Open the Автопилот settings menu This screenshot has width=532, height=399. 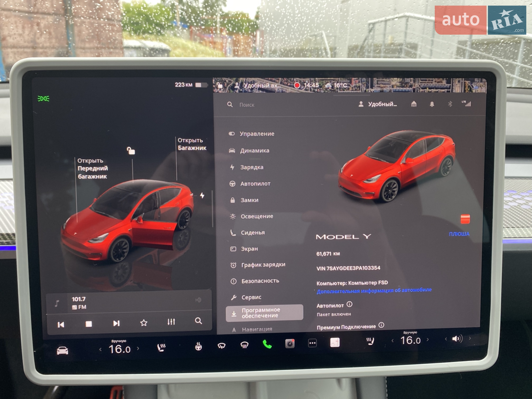click(250, 183)
